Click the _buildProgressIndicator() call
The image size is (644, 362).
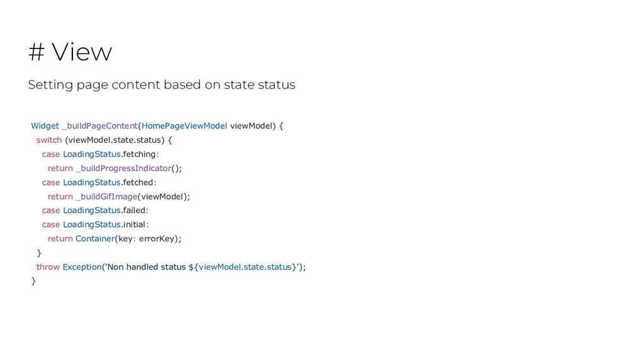pyautogui.click(x=128, y=168)
